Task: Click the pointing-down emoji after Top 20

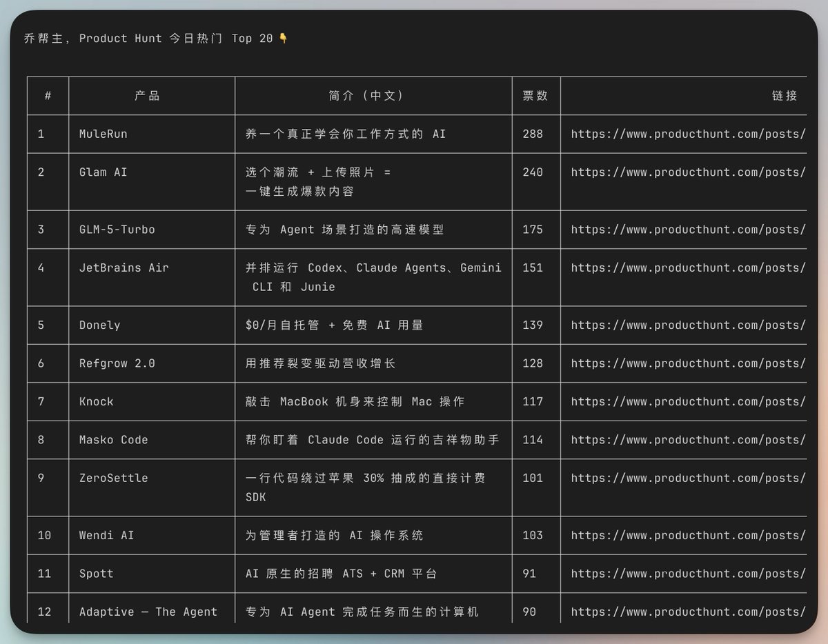Action: point(283,39)
